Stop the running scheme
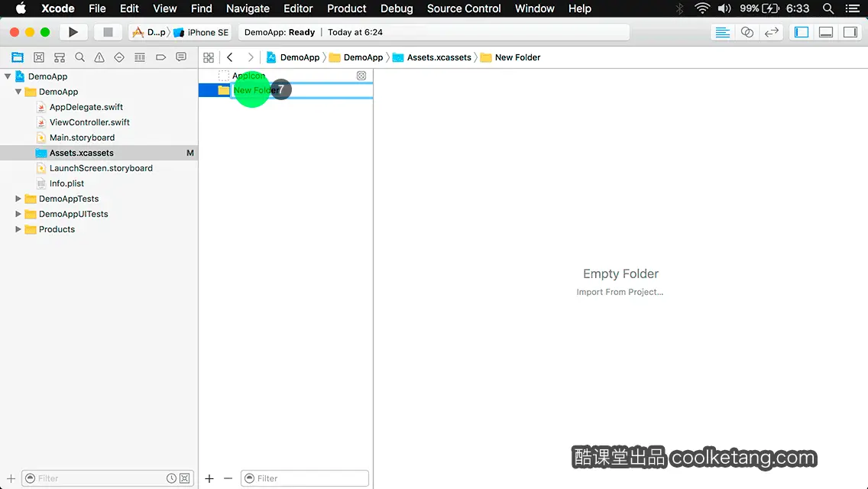Viewport: 868px width, 489px height. (x=108, y=32)
